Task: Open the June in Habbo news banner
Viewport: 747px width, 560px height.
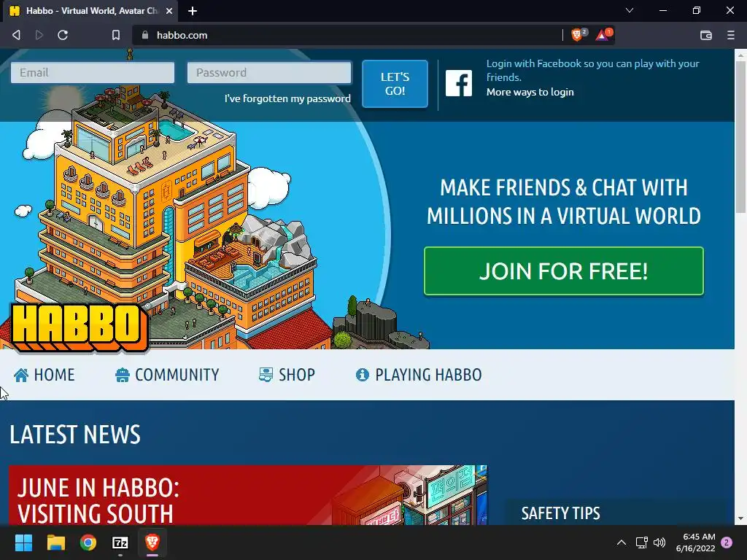Action: pos(248,495)
